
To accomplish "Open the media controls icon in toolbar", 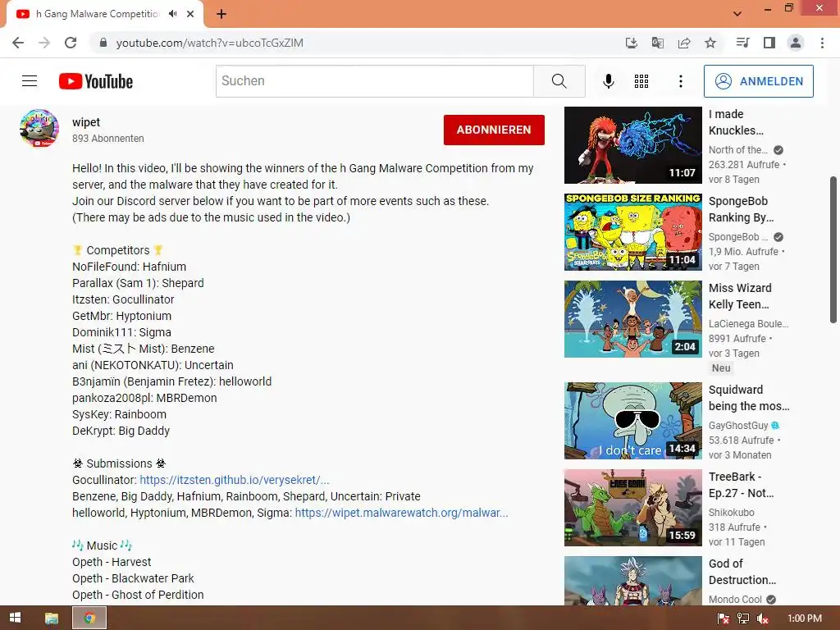I will coord(742,43).
